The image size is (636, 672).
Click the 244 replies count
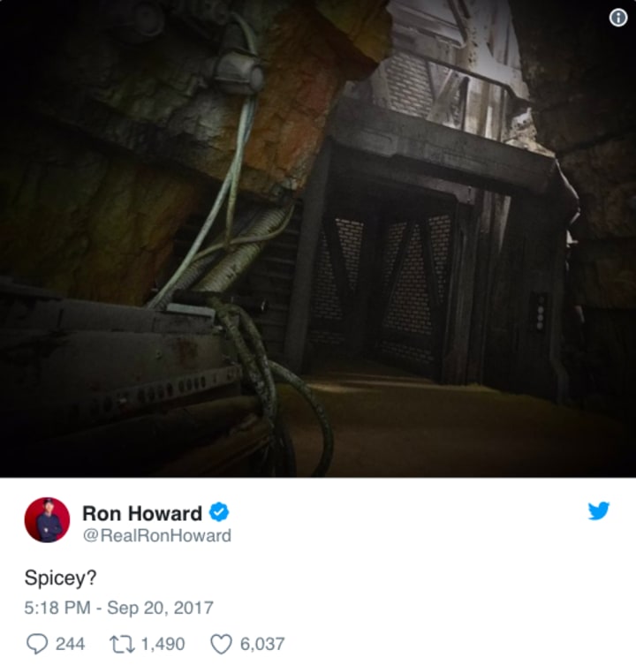[71, 644]
